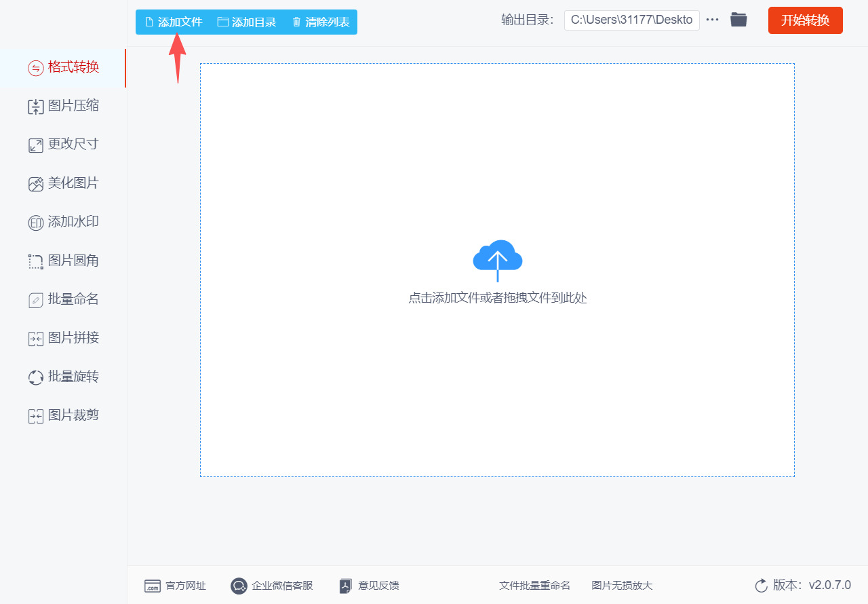Select 添加水印 watermark function
Screen dimensions: 868x604
(63, 222)
